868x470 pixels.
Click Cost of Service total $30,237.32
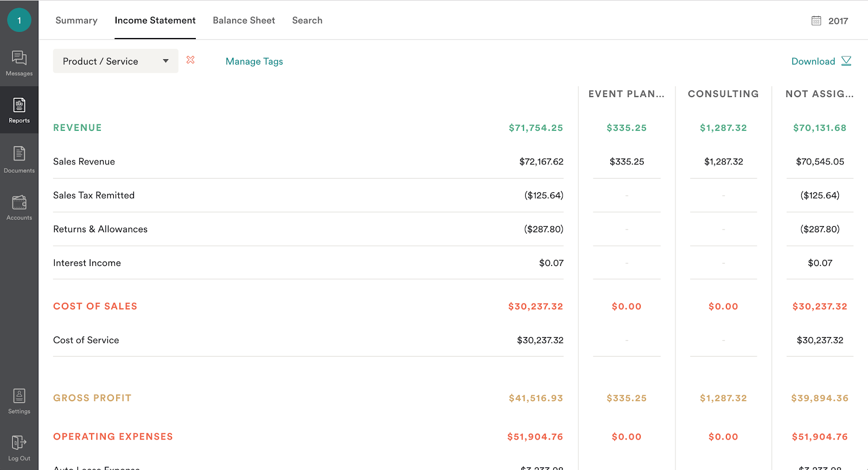pos(540,340)
